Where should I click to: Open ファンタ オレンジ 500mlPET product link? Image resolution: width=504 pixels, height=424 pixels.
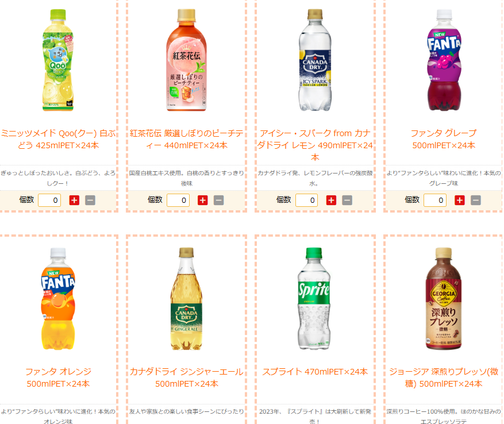58,377
